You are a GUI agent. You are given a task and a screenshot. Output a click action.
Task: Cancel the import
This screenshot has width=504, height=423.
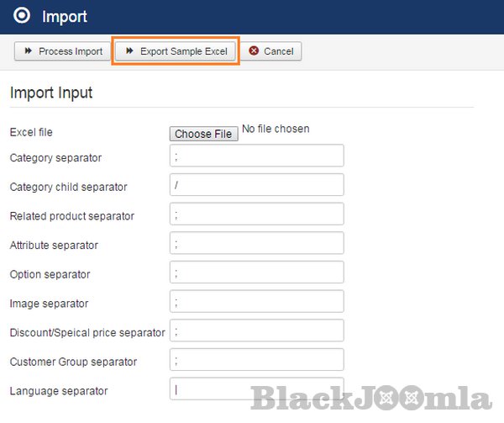coord(271,51)
